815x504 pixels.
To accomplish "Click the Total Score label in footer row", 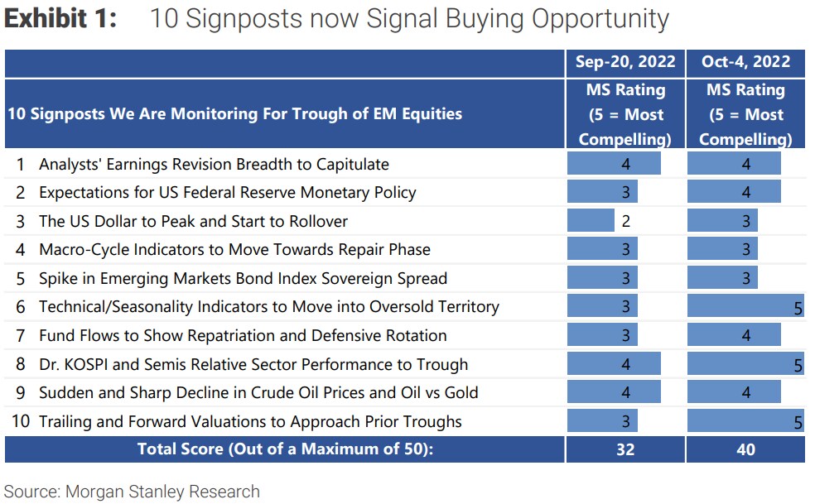I will click(284, 449).
